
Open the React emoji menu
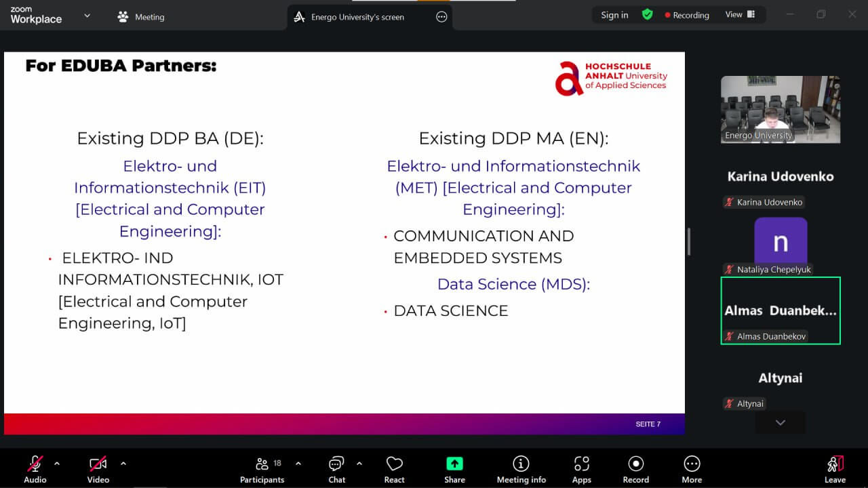point(394,469)
